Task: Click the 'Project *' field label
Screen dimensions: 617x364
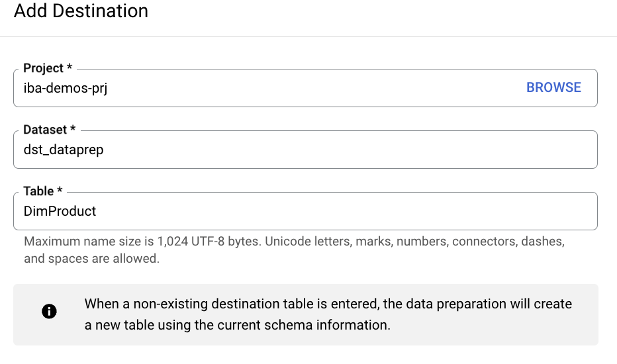Action: click(44, 68)
